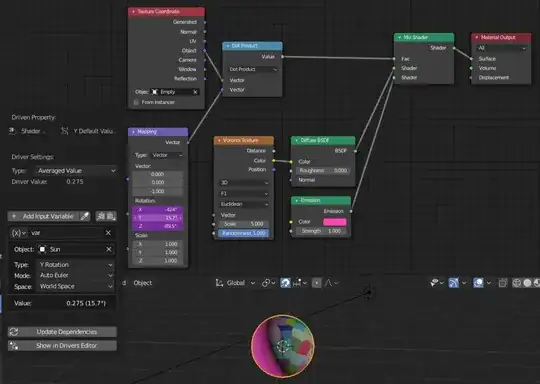The width and height of the screenshot is (540, 384).
Task: Click the paste driver variables icon
Action: [111, 216]
